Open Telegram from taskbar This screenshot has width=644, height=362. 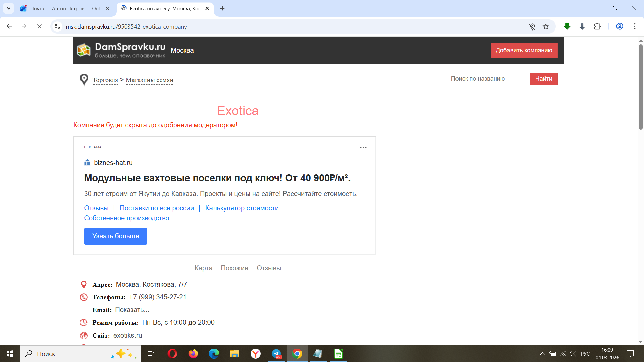(276, 354)
